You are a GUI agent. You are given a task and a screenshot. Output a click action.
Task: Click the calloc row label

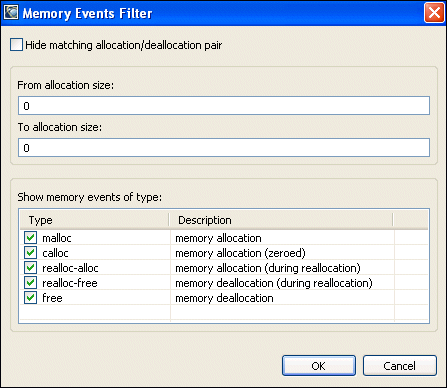[55, 253]
